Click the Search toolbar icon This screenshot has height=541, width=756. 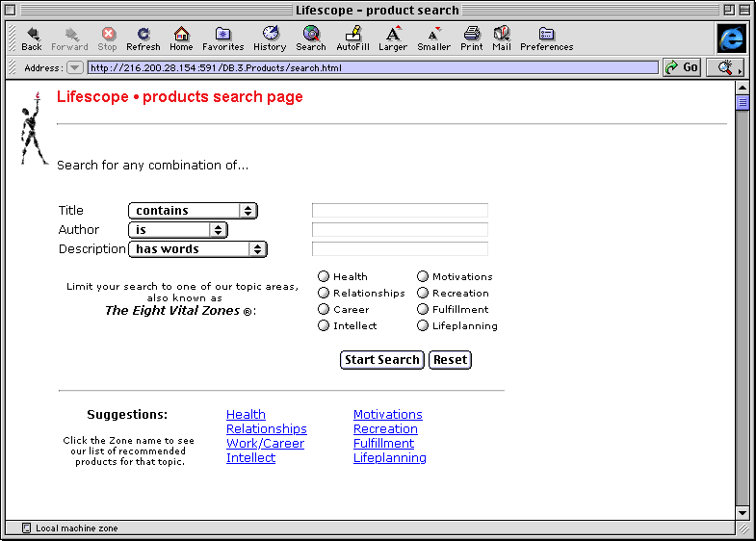[x=311, y=39]
